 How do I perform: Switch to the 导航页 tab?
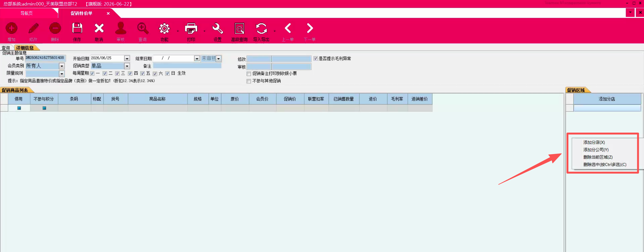[26, 13]
